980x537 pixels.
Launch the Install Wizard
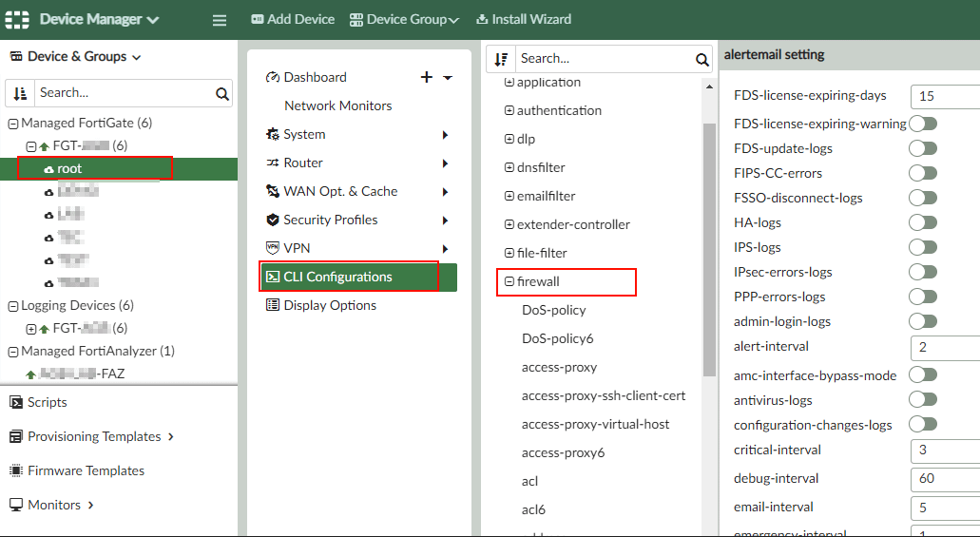[523, 19]
